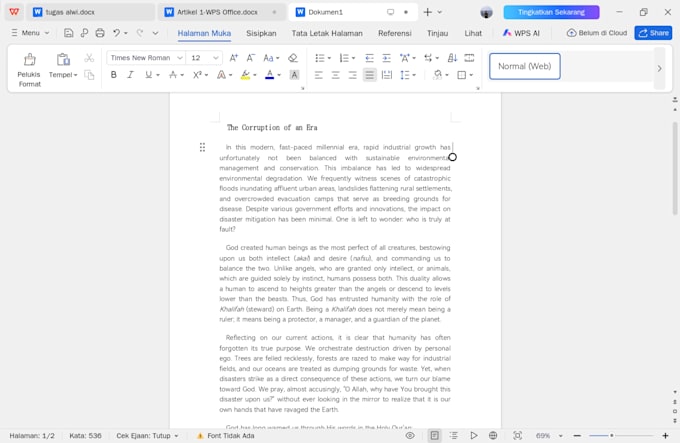Viewport: 680px width, 443px height.
Task: Switch to the Tinjau tab
Action: coord(437,33)
